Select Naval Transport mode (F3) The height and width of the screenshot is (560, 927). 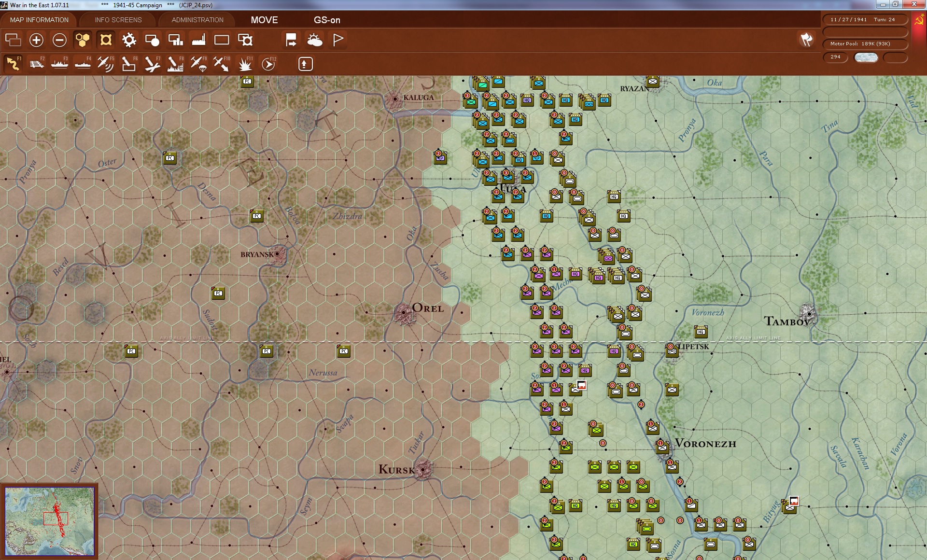(59, 64)
